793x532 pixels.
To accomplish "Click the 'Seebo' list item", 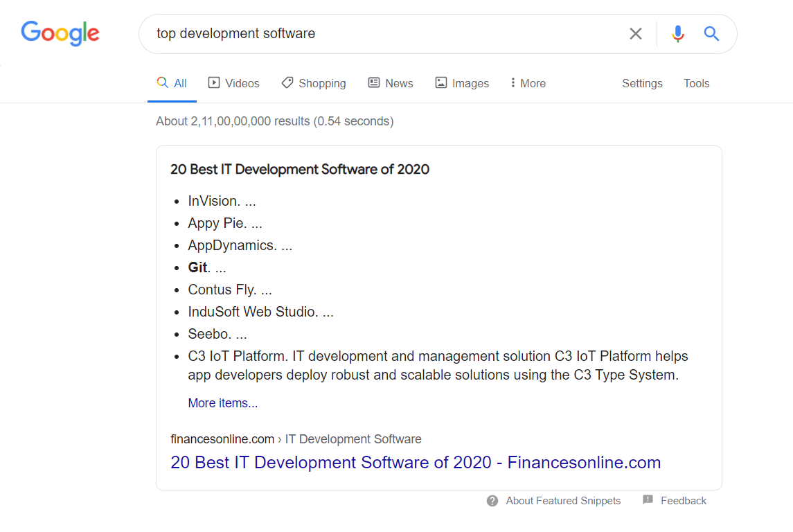I will [x=217, y=334].
